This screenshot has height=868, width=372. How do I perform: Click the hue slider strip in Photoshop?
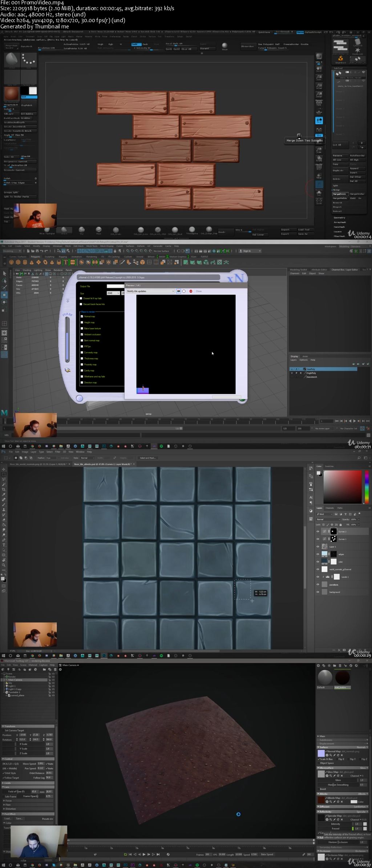click(x=366, y=487)
